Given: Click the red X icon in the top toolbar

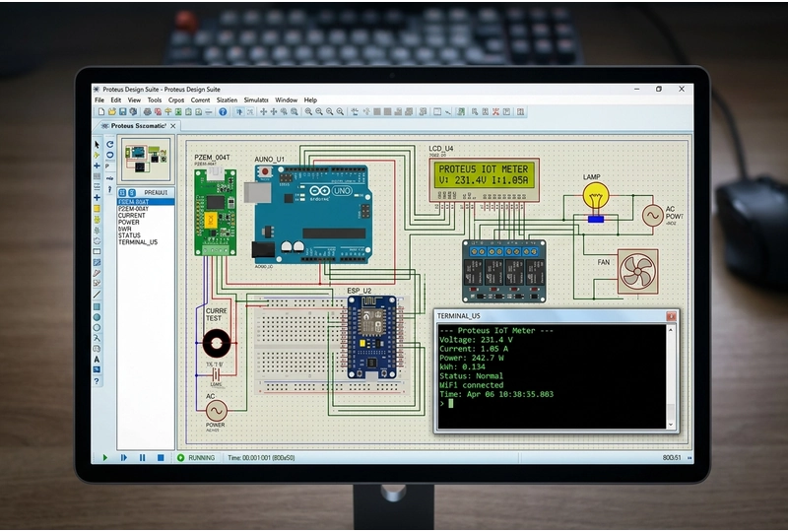Looking at the screenshot, I should 495,111.
